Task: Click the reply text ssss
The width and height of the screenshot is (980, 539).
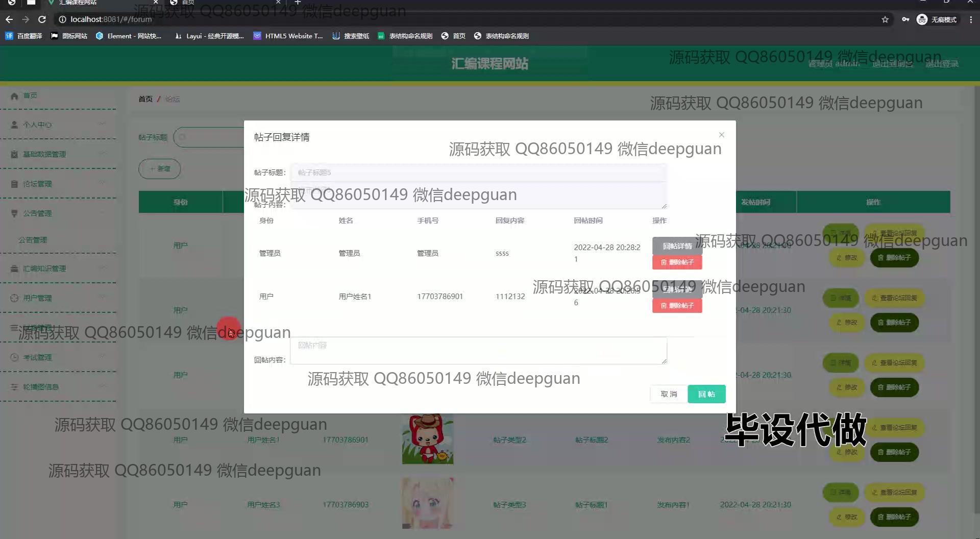Action: (502, 253)
